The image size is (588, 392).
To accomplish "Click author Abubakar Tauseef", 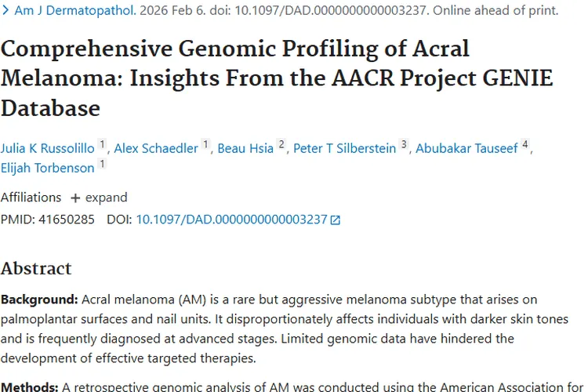I will pyautogui.click(x=466, y=148).
